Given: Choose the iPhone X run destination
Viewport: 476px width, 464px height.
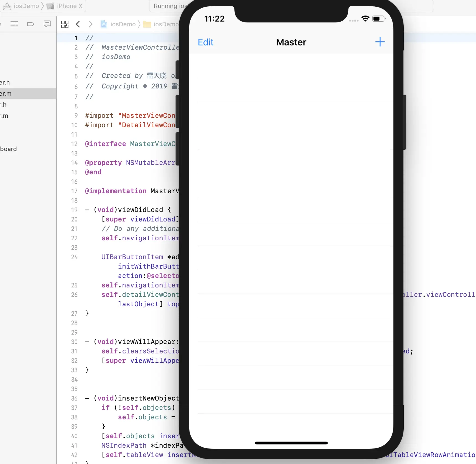Looking at the screenshot, I should click(65, 6).
